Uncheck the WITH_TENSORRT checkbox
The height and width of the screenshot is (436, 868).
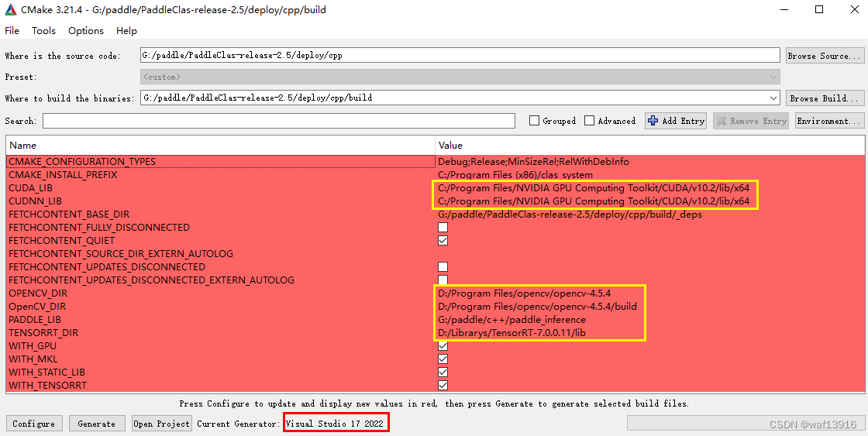[x=443, y=386]
